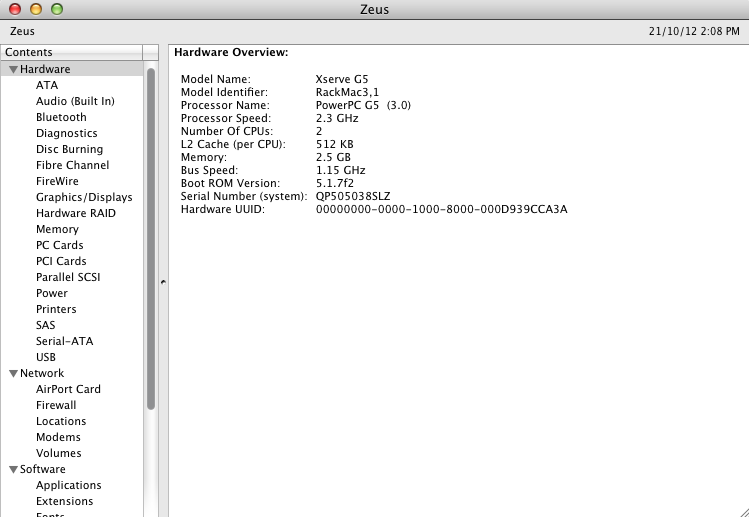Viewport: 749px width, 517px height.
Task: Click the Hardware Overview heading
Action: [x=231, y=53]
